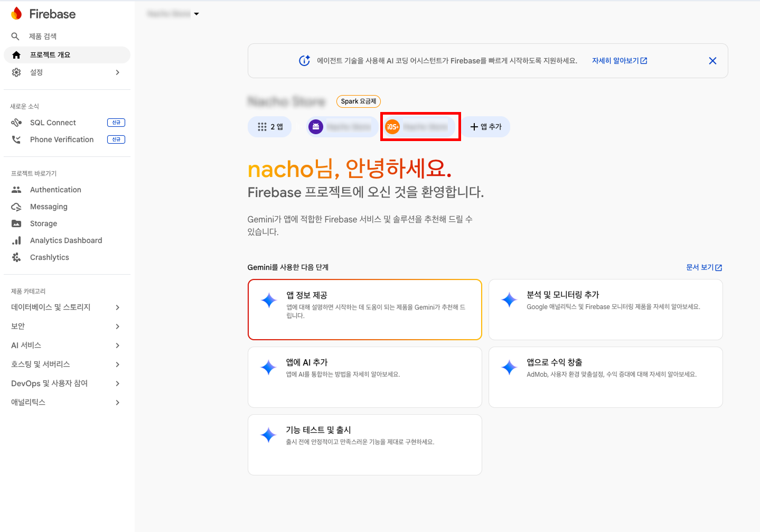Image resolution: width=760 pixels, height=532 pixels.
Task: Click the SQL Connect icon
Action: [x=16, y=123]
